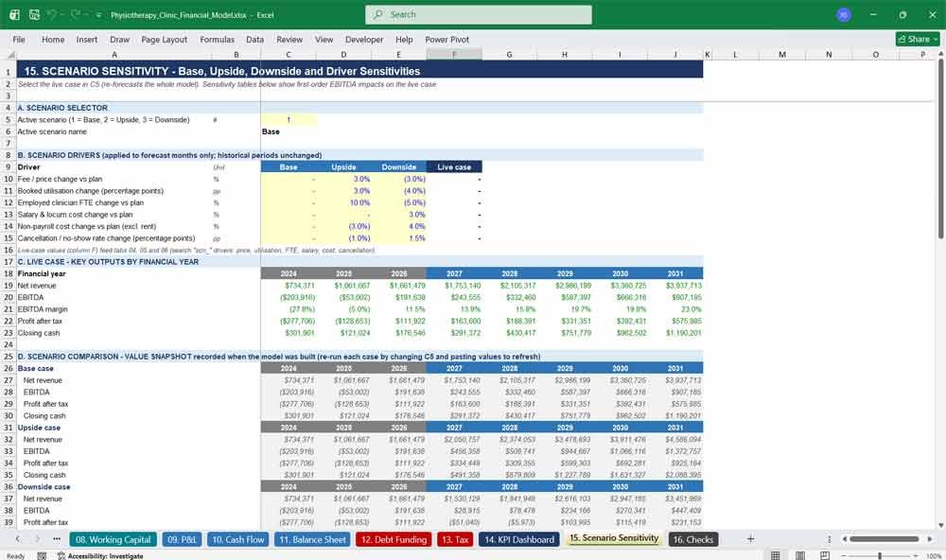The image size is (946, 560).
Task: Click the Redo arrow icon
Action: coord(76,14)
